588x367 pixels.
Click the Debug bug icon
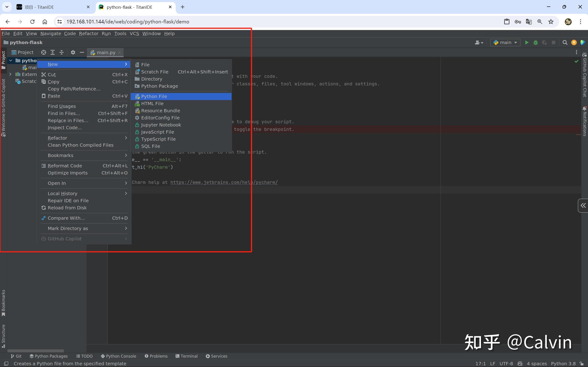point(536,42)
